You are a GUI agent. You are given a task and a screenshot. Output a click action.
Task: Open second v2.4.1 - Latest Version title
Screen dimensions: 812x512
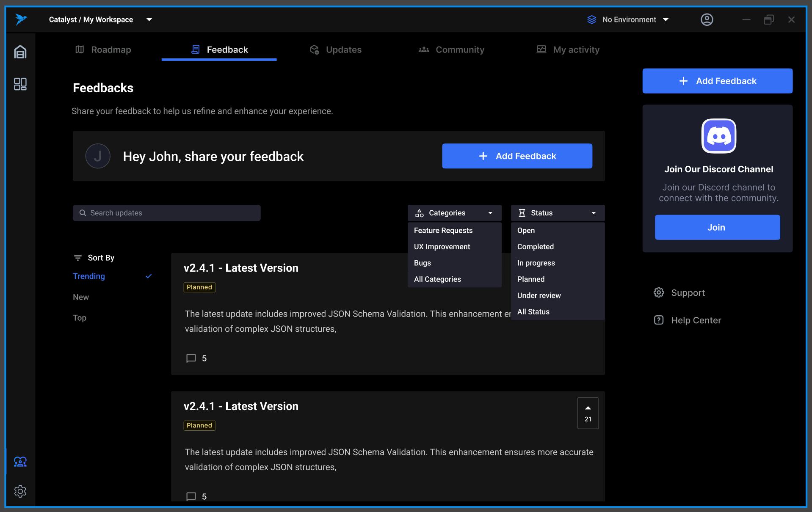point(241,406)
